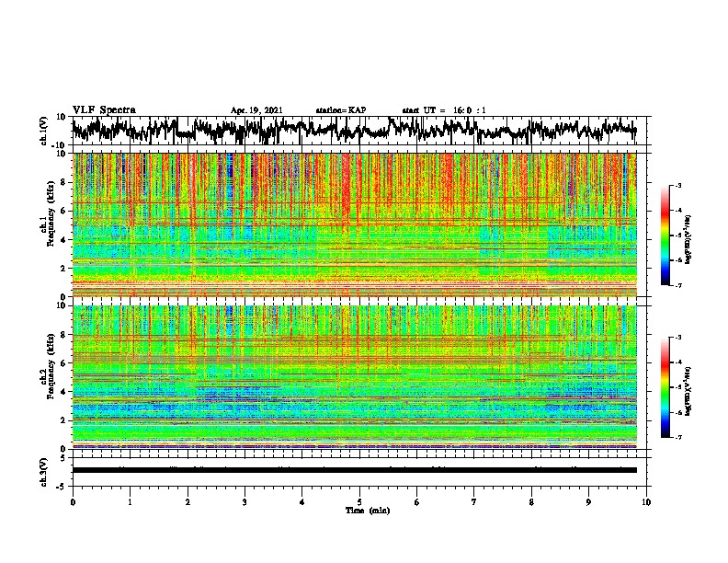Click the ch.1 "Frequency (kHz)" axis label
This screenshot has width=728, height=563.
click(51, 214)
